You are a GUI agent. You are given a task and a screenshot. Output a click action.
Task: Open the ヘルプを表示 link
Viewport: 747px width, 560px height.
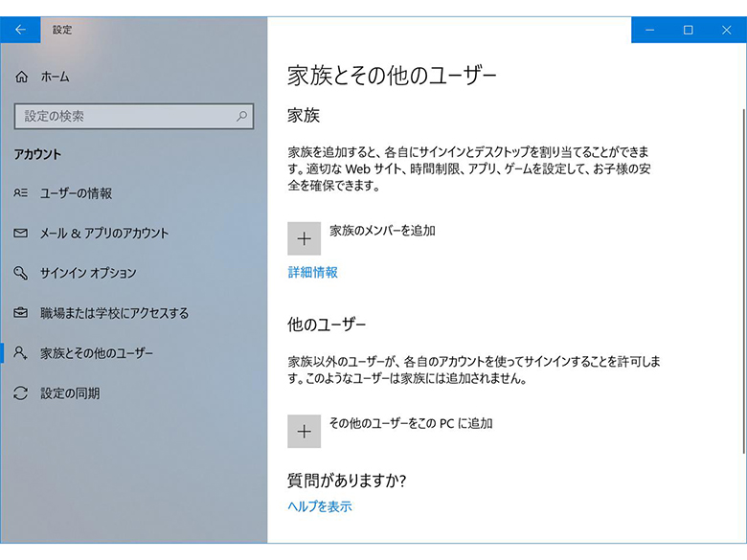coord(320,506)
